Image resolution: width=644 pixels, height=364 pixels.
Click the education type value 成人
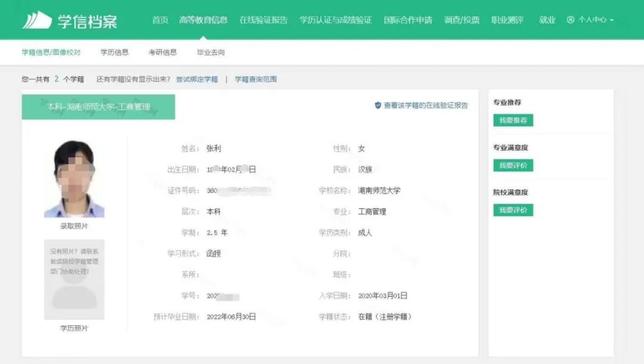tap(365, 233)
